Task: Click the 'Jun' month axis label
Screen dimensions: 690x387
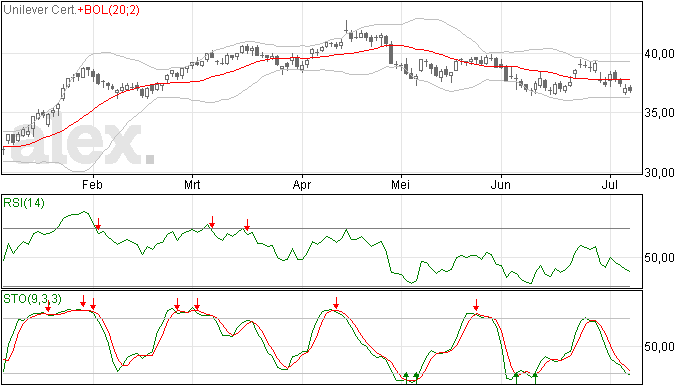Action: pyautogui.click(x=501, y=184)
